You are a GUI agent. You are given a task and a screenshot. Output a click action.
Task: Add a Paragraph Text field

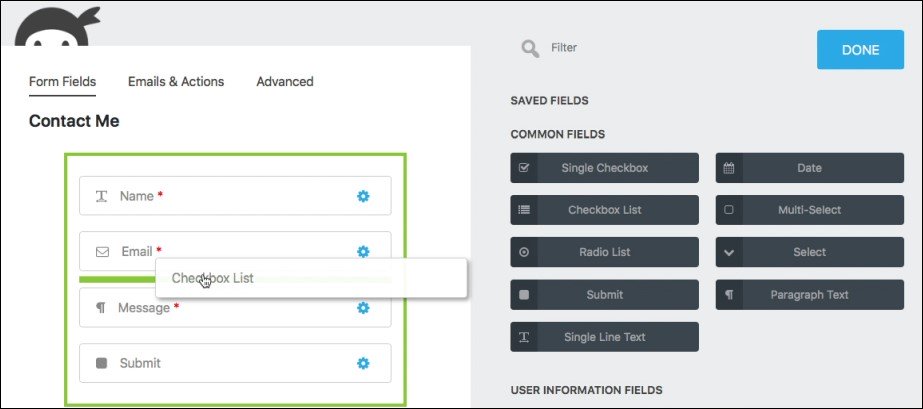coord(809,295)
